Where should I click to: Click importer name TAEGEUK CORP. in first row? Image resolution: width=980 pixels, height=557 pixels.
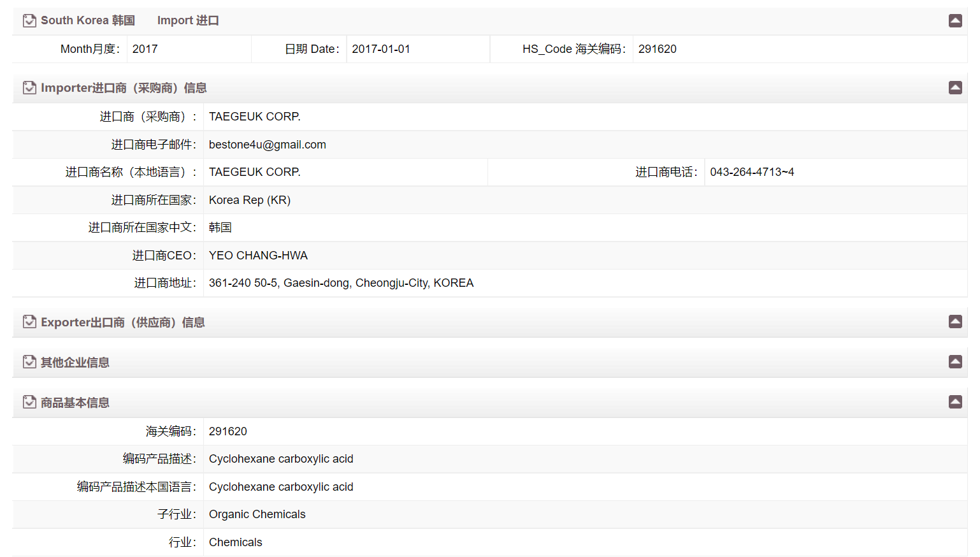tap(255, 117)
